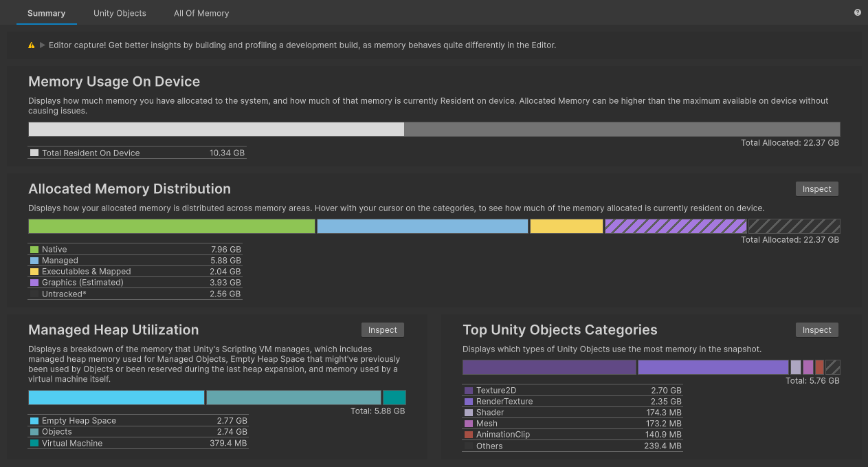Open the All Of Memory tab
868x467 pixels.
(201, 13)
